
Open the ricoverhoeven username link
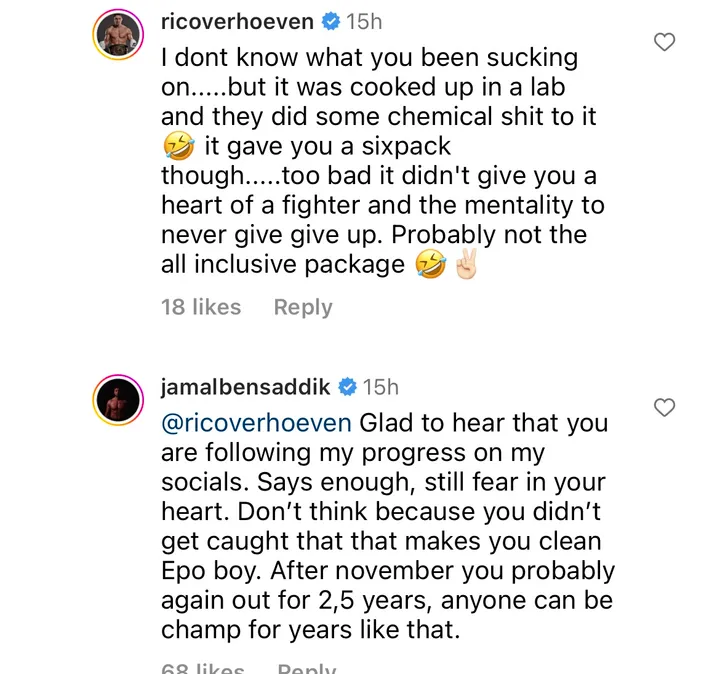(236, 21)
